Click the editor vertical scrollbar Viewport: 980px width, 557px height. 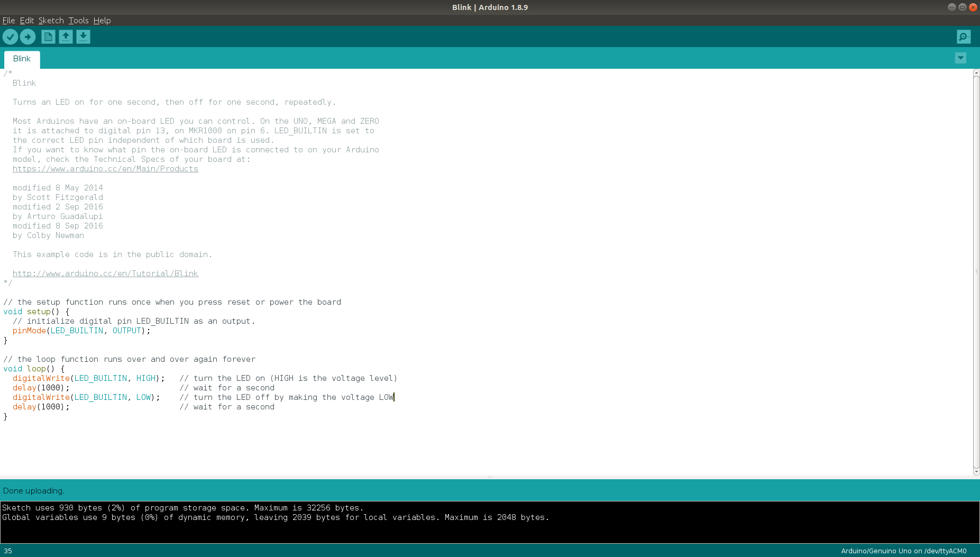(976, 271)
